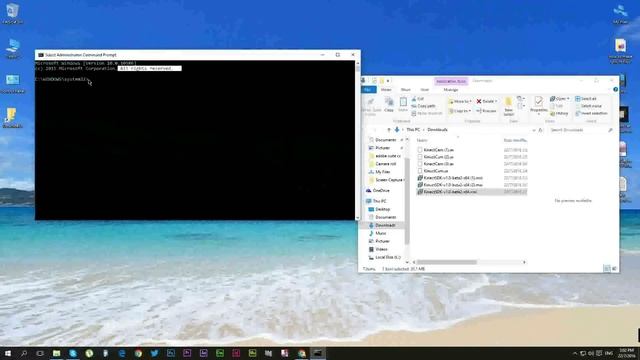Open the Copy to dropdown
The width and height of the screenshot is (640, 360).
click(460, 111)
